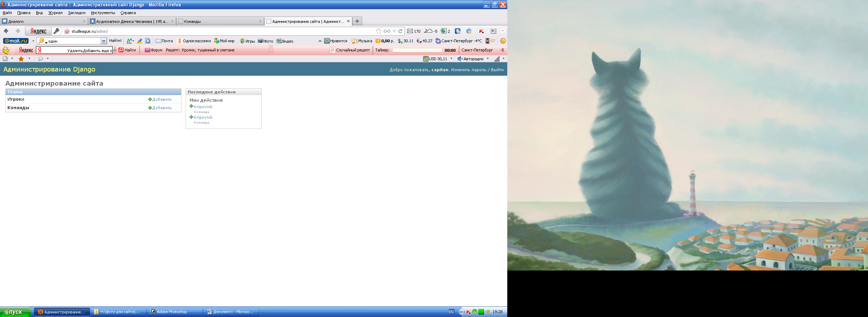Open a new tab with plus button

pos(357,21)
